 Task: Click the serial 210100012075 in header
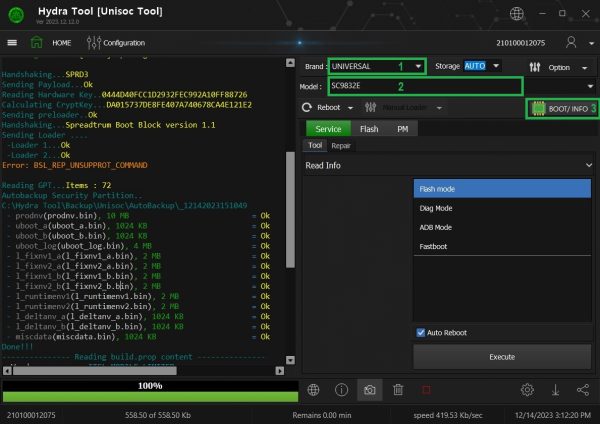pyautogui.click(x=520, y=43)
